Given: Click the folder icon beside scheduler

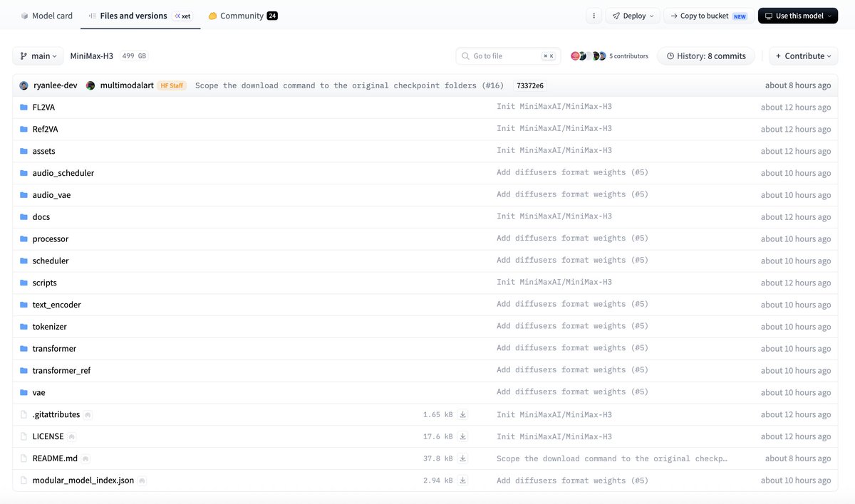Looking at the screenshot, I should pos(24,261).
